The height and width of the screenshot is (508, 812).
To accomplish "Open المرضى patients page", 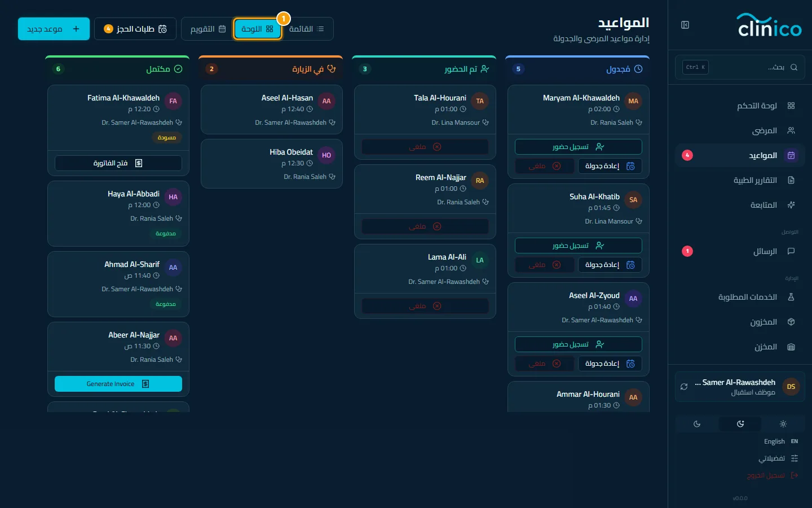I will pos(740,130).
